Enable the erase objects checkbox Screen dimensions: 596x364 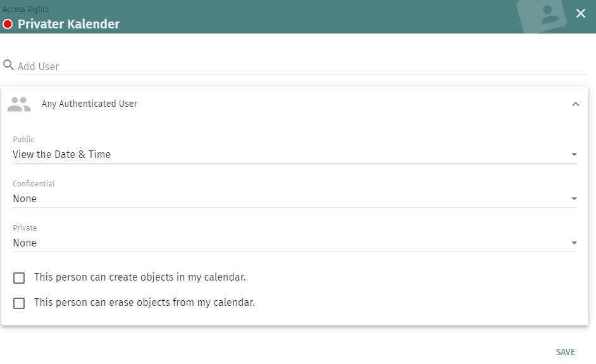coord(19,303)
